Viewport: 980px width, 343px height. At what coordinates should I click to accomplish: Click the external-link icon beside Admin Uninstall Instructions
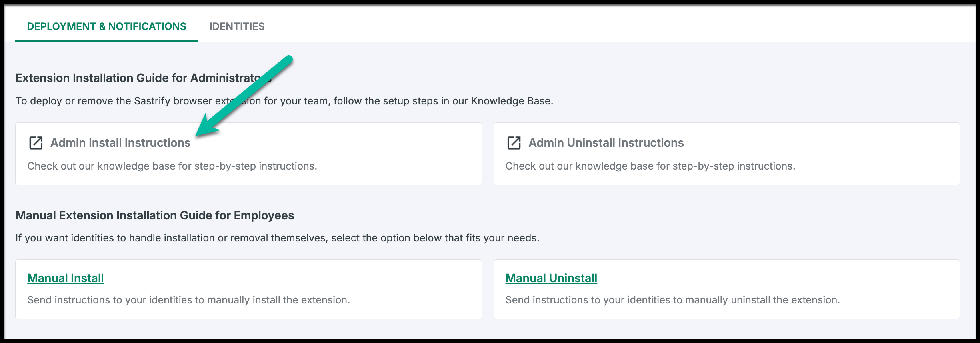[514, 143]
